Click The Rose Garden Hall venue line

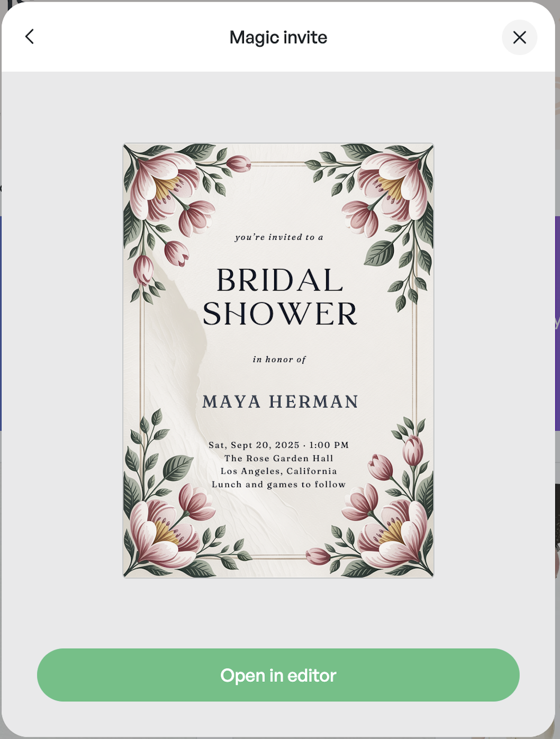pyautogui.click(x=279, y=458)
